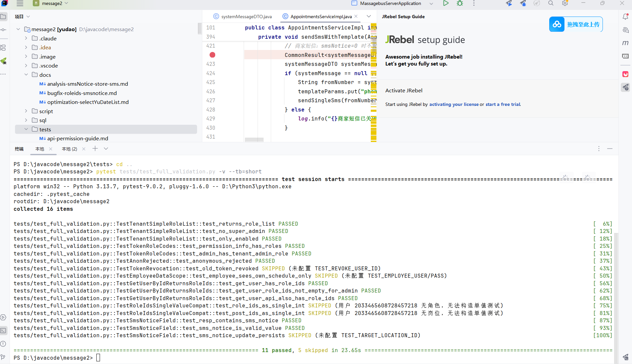The image size is (632, 364).
Task: Click the start a free trial link
Action: [503, 104]
